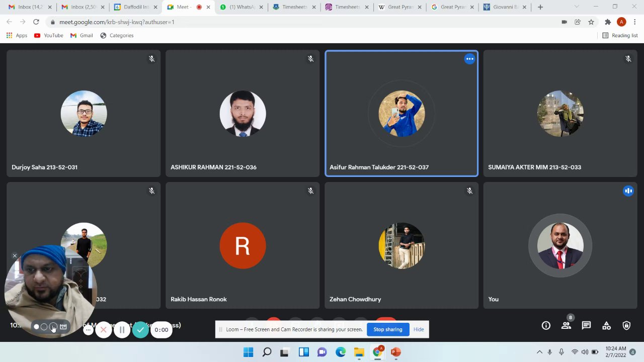The image size is (644, 362).
Task: Open File Explorer from taskbar
Action: click(359, 352)
